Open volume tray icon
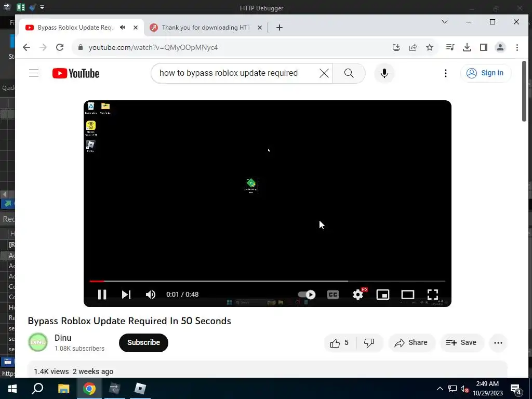 pos(464,389)
